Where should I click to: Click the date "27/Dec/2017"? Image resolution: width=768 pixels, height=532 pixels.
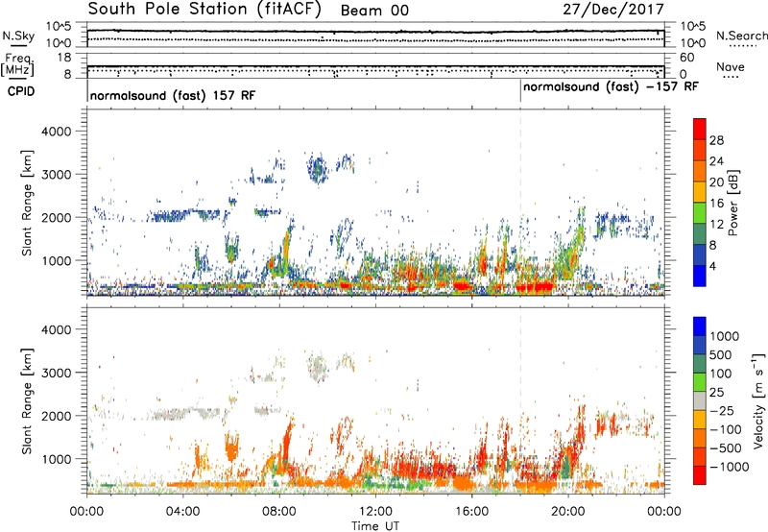613,10
